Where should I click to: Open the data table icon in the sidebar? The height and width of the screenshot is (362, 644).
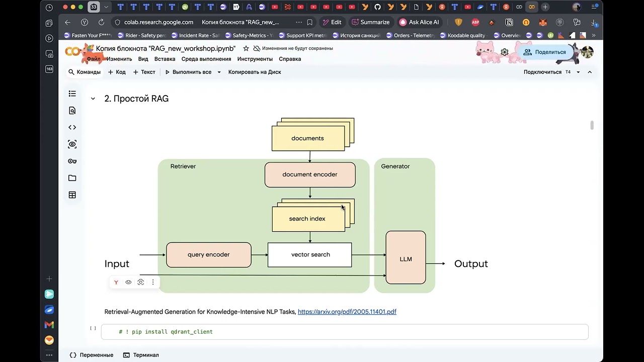pyautogui.click(x=72, y=195)
